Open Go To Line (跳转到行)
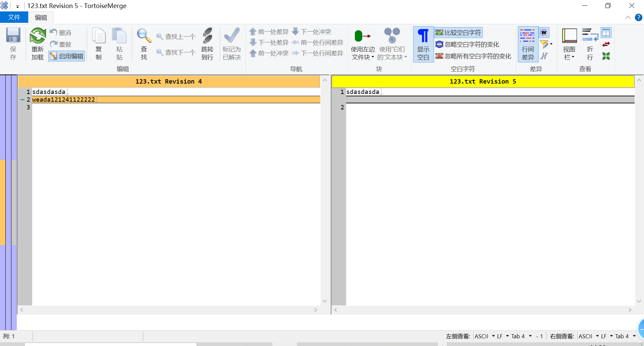 tap(207, 44)
